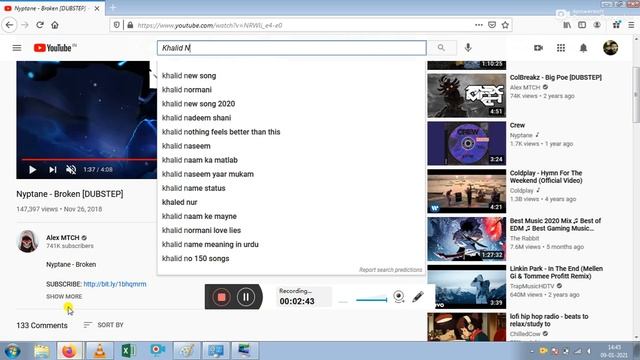The height and width of the screenshot is (360, 640).
Task: Open the Firefox application menu
Action: [x=631, y=25]
